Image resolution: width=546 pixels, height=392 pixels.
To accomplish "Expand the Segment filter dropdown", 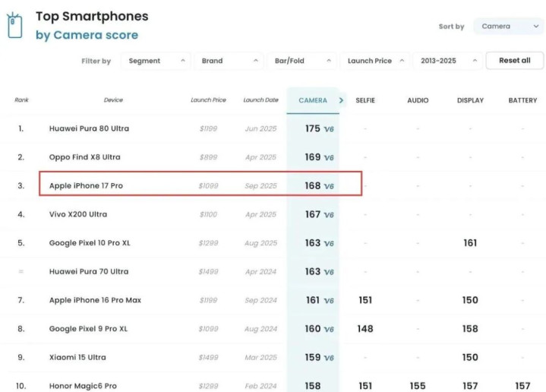I will (156, 61).
